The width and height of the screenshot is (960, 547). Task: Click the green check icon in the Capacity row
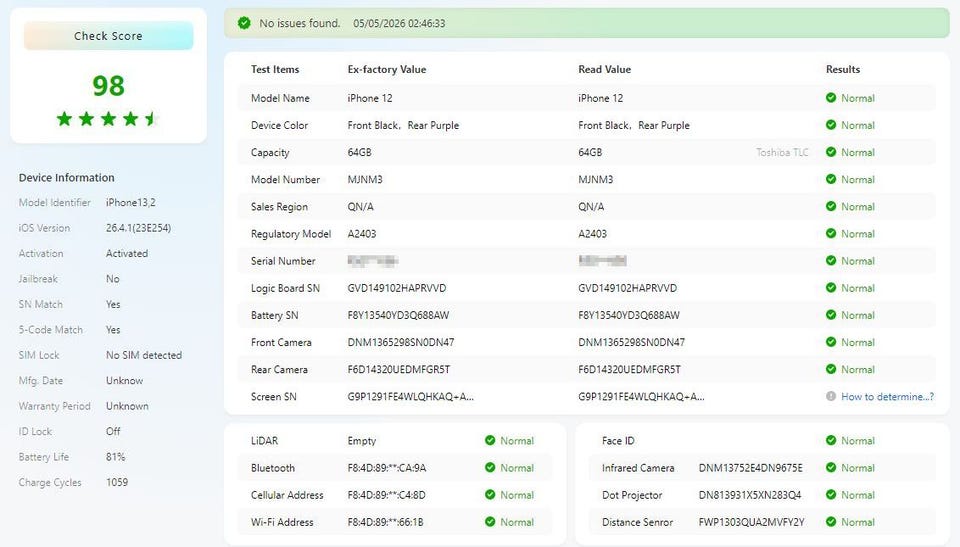click(x=831, y=152)
